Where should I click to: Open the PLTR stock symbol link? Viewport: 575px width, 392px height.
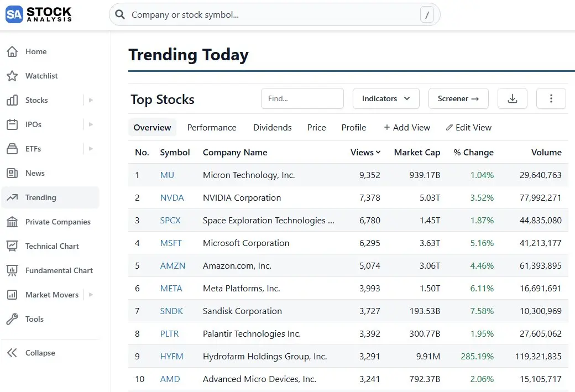tap(169, 334)
